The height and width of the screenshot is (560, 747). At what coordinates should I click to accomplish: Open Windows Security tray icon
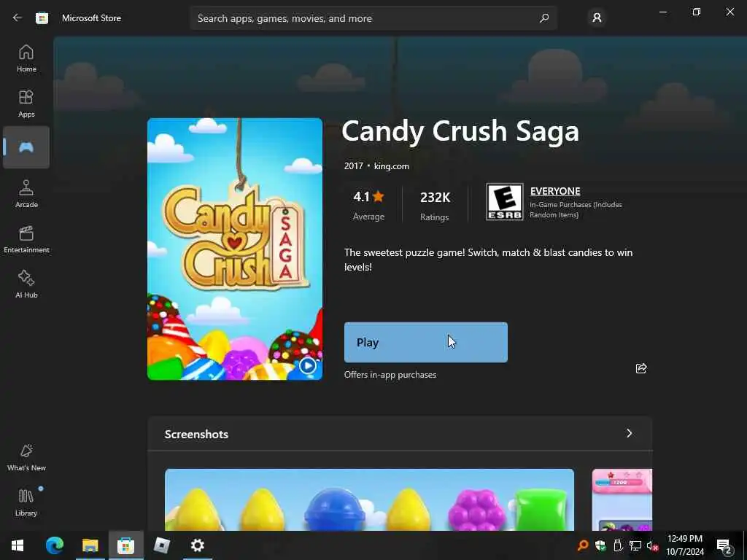[x=600, y=545]
